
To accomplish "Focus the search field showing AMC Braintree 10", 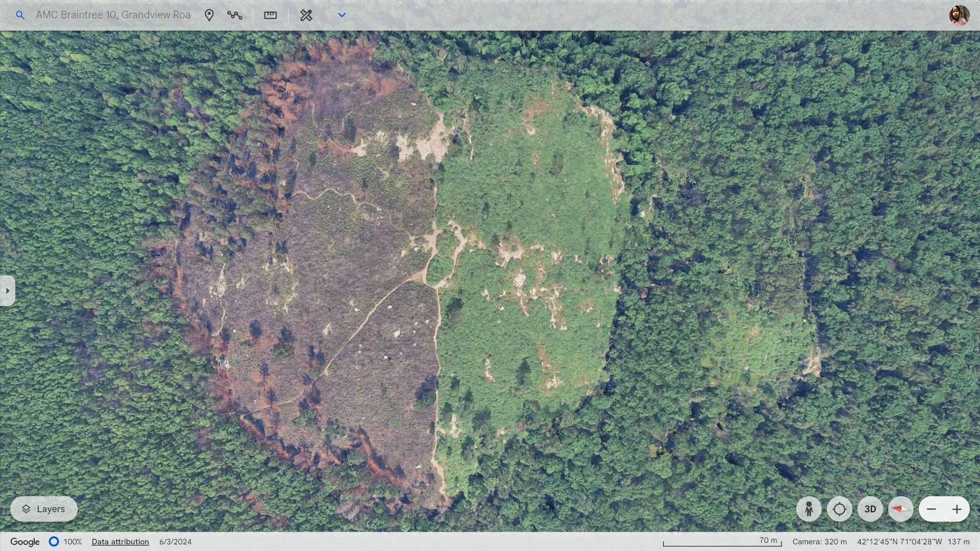I will (113, 15).
